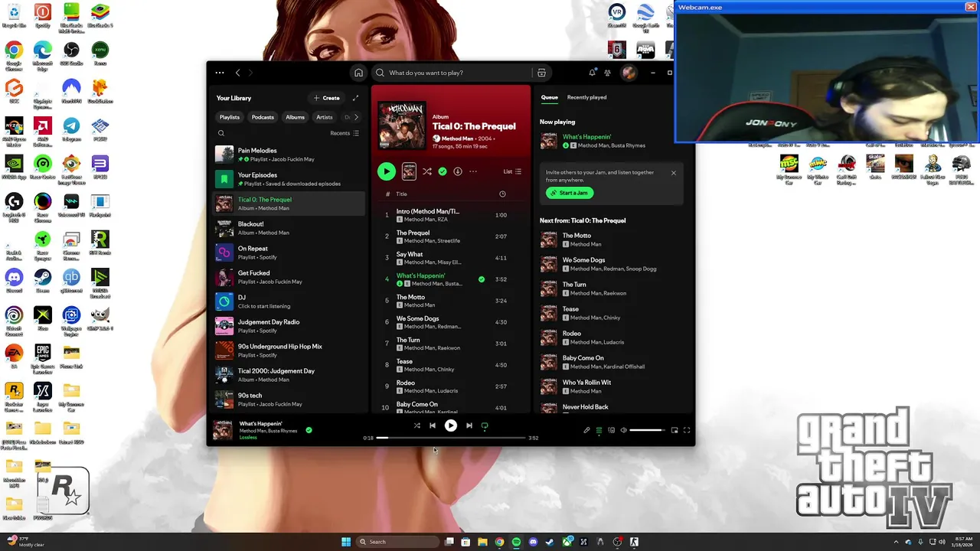Click the Start a Jam button
The image size is (980, 551).
[570, 193]
